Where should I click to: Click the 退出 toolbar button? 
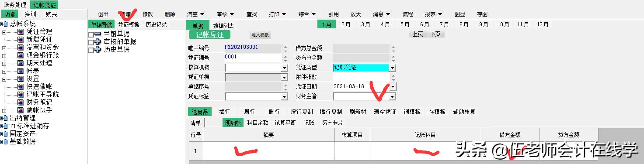(103, 14)
